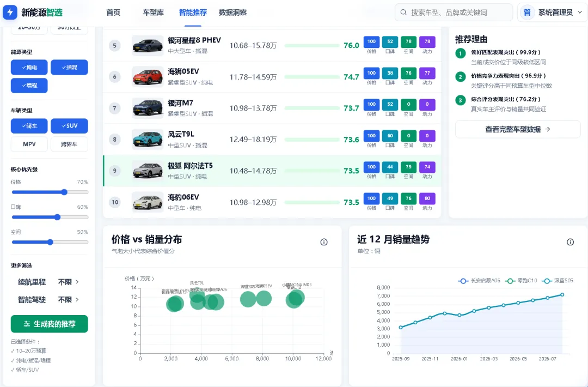Click 动力 score 0 badge of 风云T9L
This screenshot has height=387, width=588.
point(427,136)
